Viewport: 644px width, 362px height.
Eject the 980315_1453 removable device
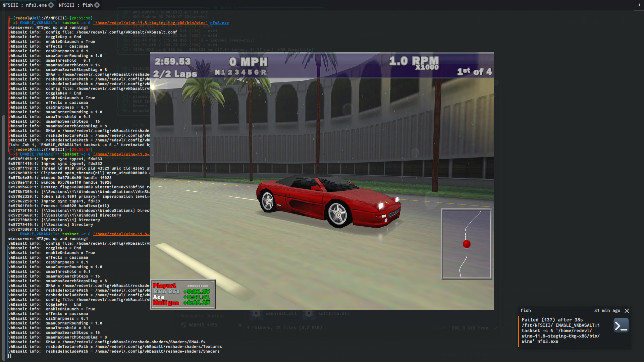tap(240, 325)
